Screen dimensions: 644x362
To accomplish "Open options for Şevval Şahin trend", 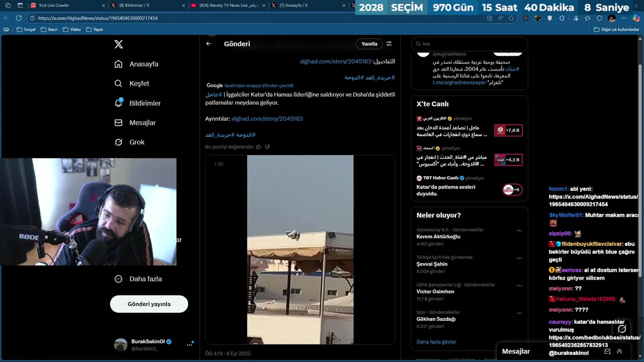I will coord(519,258).
